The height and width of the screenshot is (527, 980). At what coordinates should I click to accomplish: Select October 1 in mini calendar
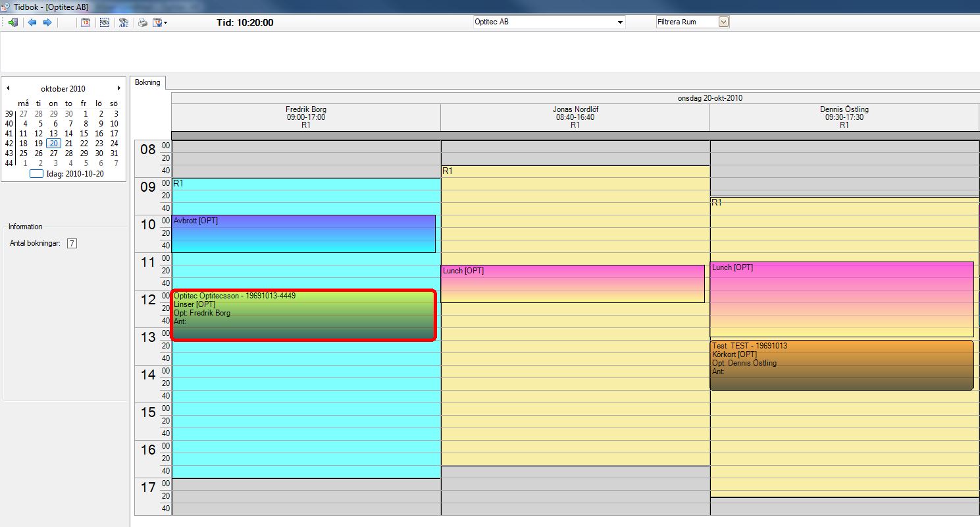click(x=85, y=113)
